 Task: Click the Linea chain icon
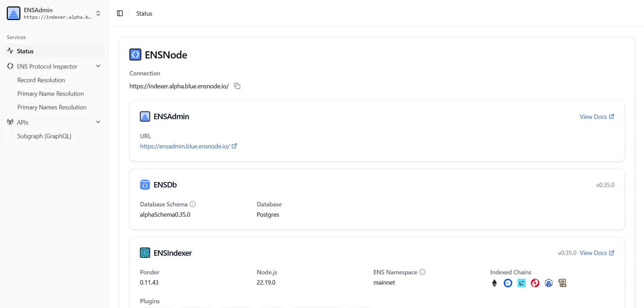click(521, 283)
